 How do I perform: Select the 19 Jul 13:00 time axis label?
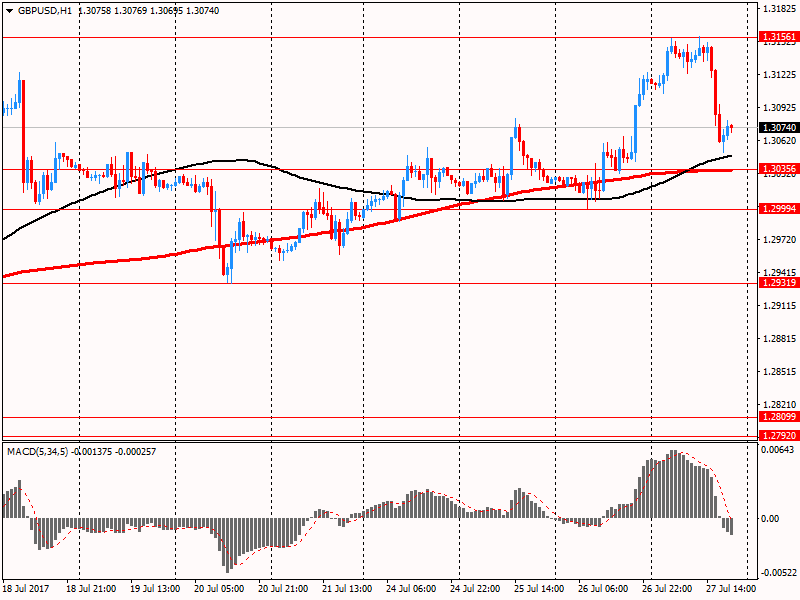pyautogui.click(x=155, y=589)
